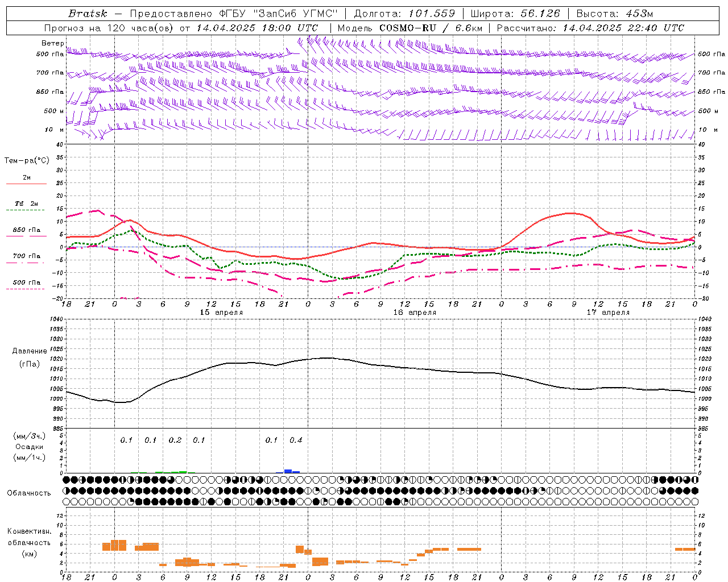Click the station name Bratsk in the header

88,14
